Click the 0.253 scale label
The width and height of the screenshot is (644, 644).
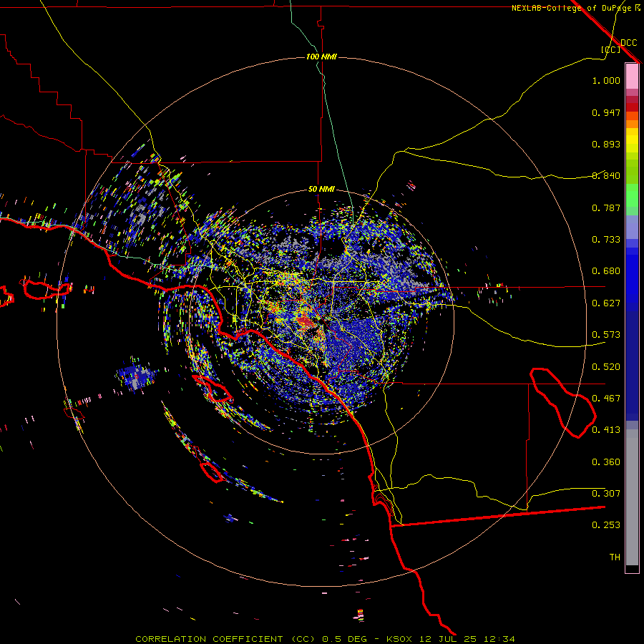point(606,525)
